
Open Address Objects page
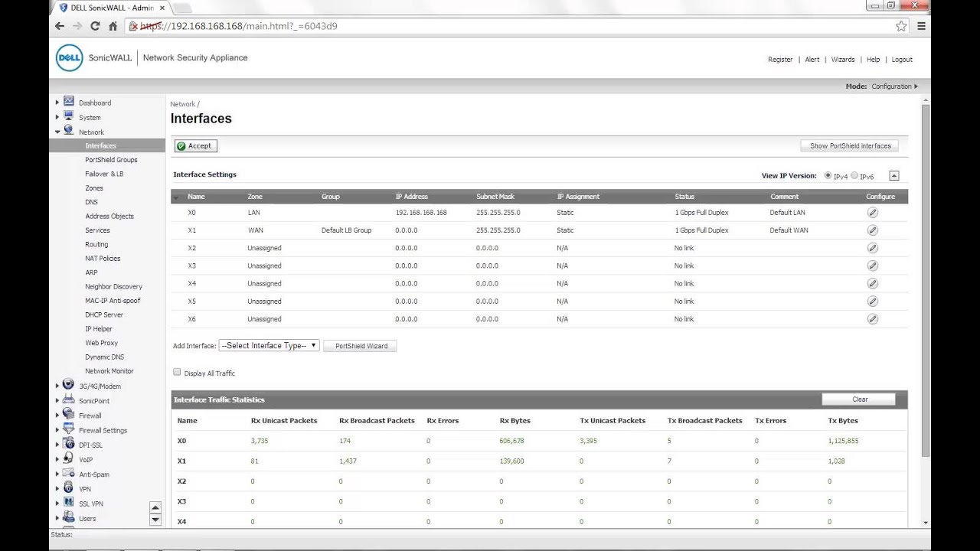click(x=109, y=217)
